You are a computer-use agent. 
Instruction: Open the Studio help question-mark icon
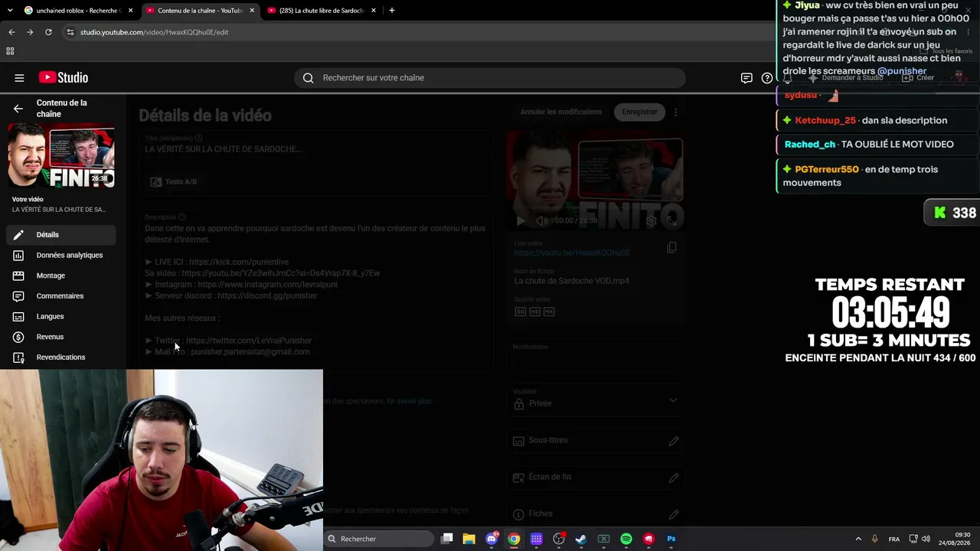pyautogui.click(x=767, y=77)
